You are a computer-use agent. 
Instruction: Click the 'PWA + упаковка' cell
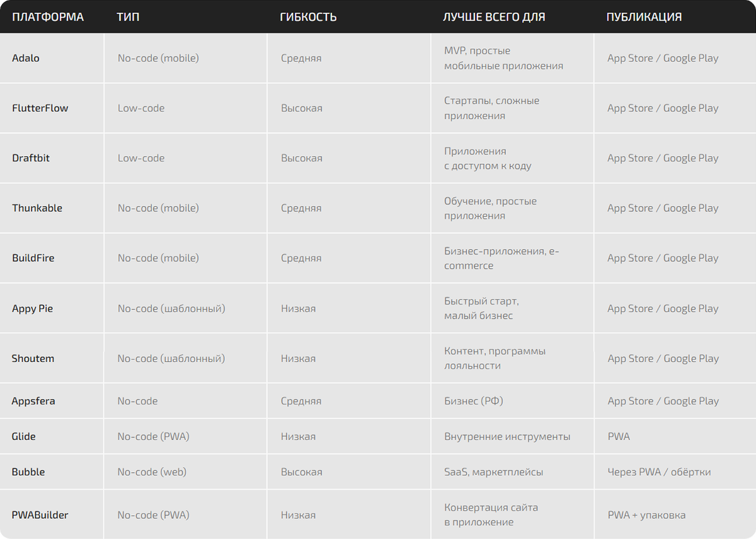tap(646, 515)
